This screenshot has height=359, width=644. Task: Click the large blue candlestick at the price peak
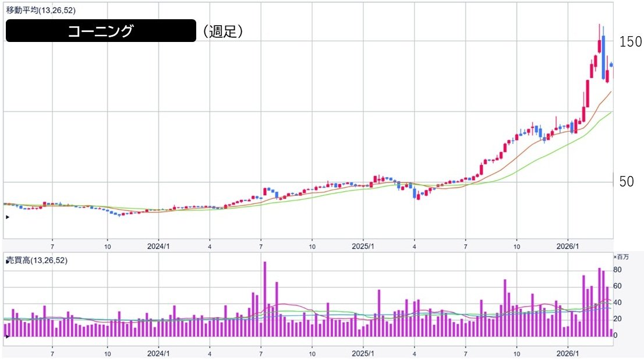tap(604, 57)
